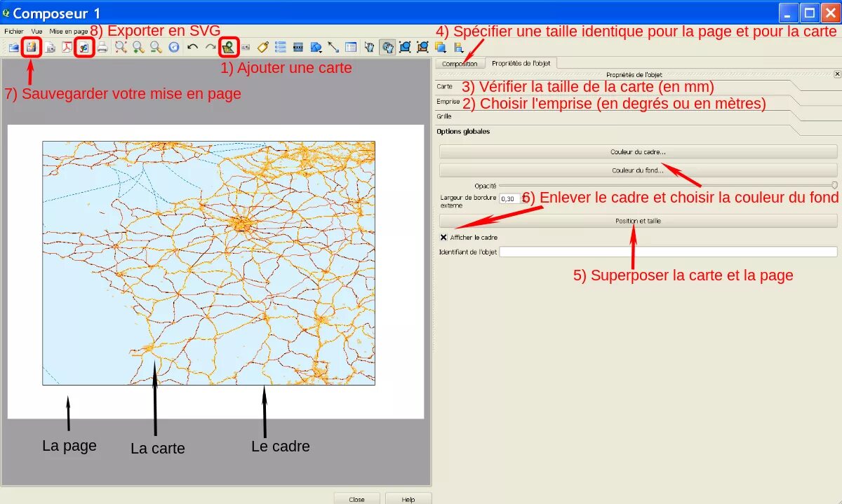Open the Fichier menu
The height and width of the screenshot is (504, 842).
click(14, 32)
